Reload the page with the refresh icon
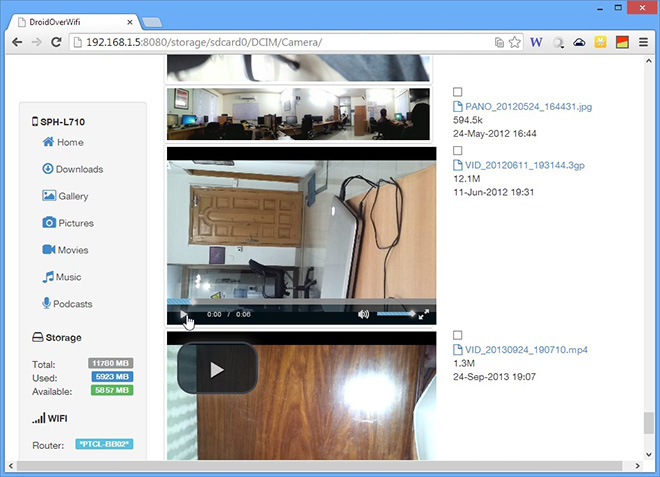This screenshot has width=660, height=477. 56,42
